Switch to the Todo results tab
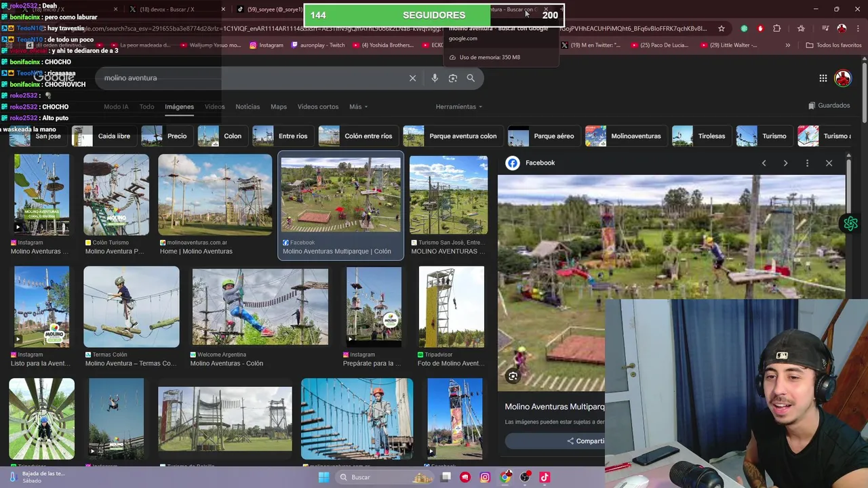The image size is (868, 488). [146, 106]
